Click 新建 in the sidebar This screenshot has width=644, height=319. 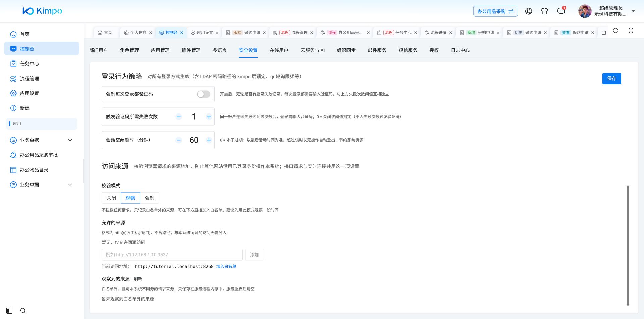click(42, 108)
